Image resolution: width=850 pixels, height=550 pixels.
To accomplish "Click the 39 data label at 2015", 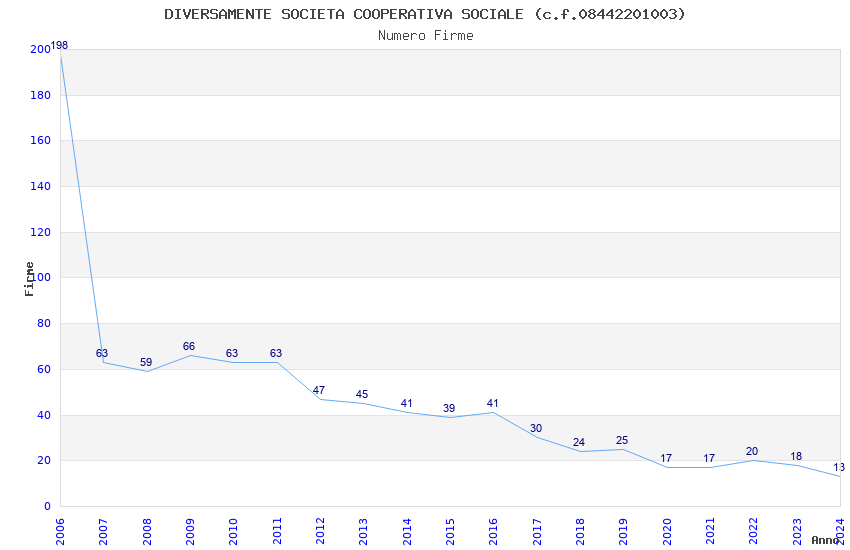I will [449, 409].
